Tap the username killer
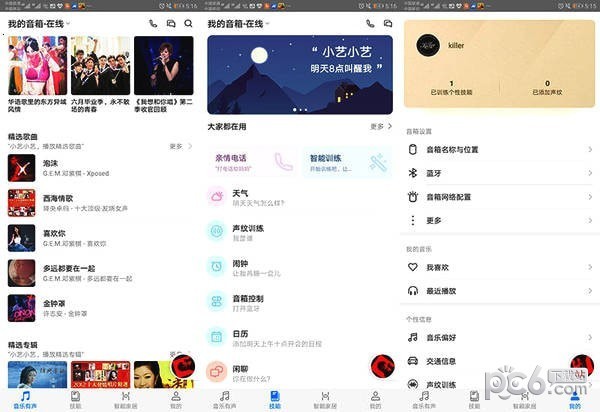Viewport: 600px width, 412px height. pos(456,46)
